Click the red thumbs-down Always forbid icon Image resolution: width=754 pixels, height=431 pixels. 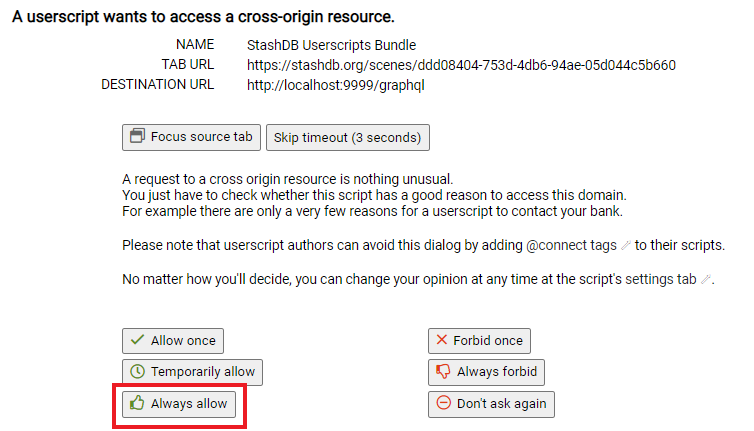pyautogui.click(x=443, y=372)
